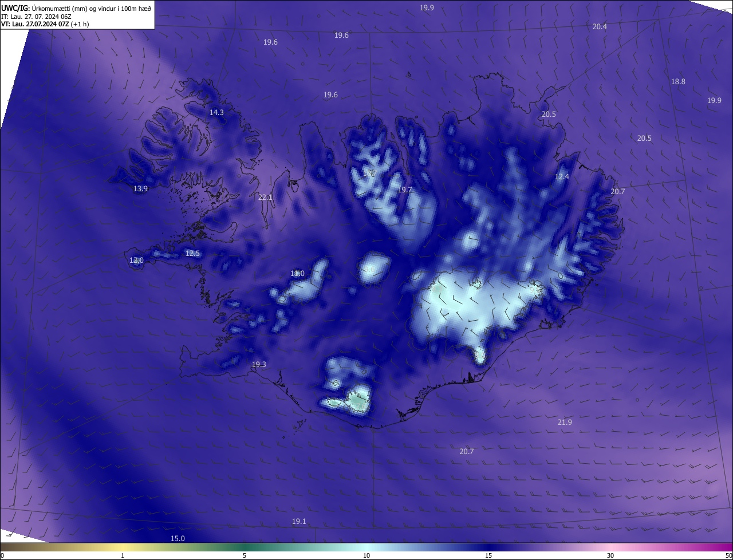Viewport: 733px width, 560px height.
Task: Click the 12.0 value on the map
Action: coord(136,260)
